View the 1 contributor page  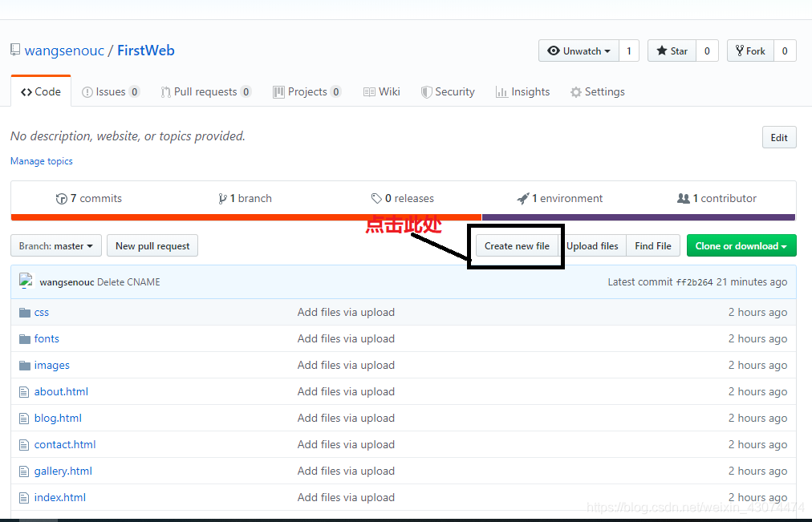click(717, 198)
